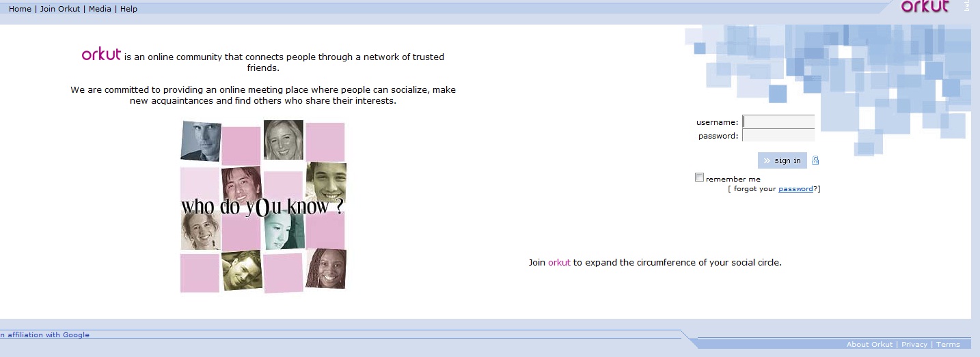This screenshot has height=357, width=980.
Task: Open the forgot password link
Action: [795, 189]
